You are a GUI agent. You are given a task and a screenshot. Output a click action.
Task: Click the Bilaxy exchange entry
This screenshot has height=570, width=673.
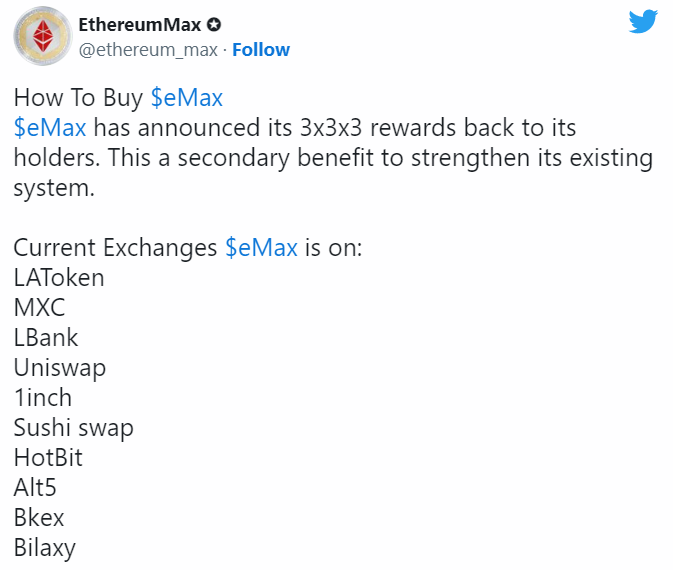[45, 547]
